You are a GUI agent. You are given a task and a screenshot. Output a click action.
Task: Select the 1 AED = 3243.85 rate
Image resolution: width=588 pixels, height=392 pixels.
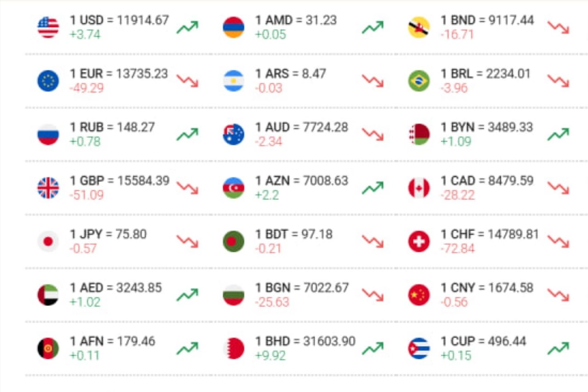(116, 288)
